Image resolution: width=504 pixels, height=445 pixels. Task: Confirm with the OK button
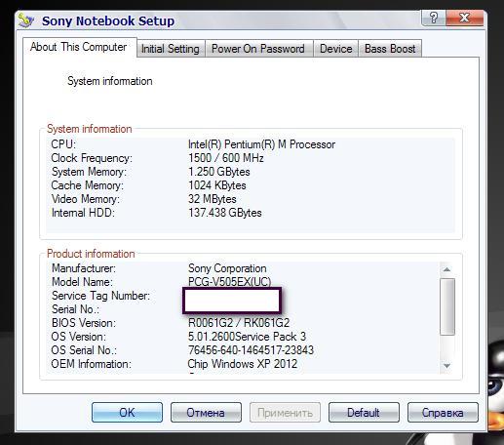pos(127,412)
